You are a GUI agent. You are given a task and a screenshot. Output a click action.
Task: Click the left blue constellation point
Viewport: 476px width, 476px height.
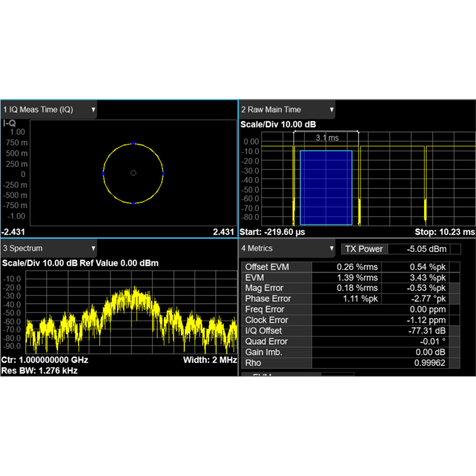point(104,174)
